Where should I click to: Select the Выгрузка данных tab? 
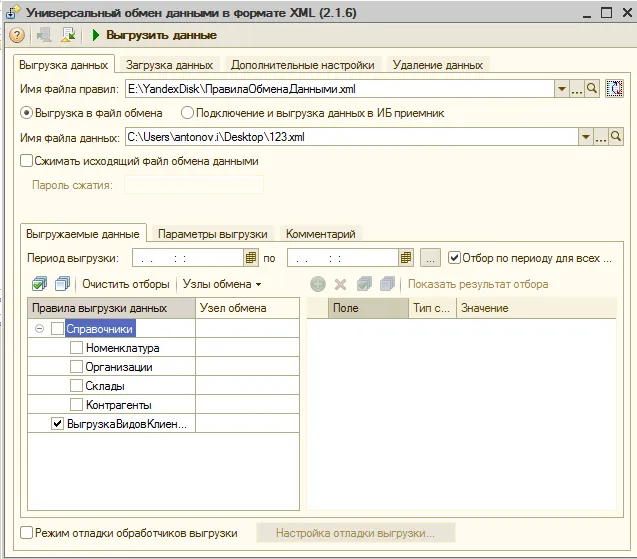pyautogui.click(x=64, y=65)
